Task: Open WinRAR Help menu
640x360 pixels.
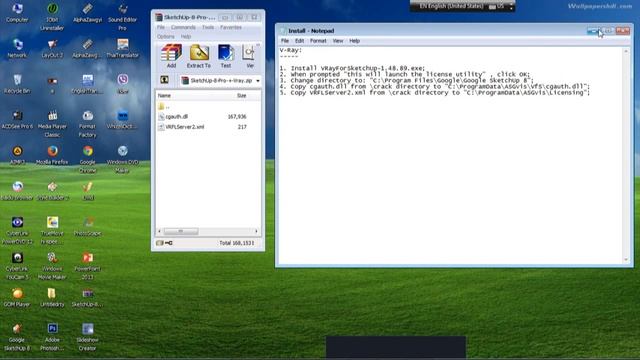Action: (186, 36)
